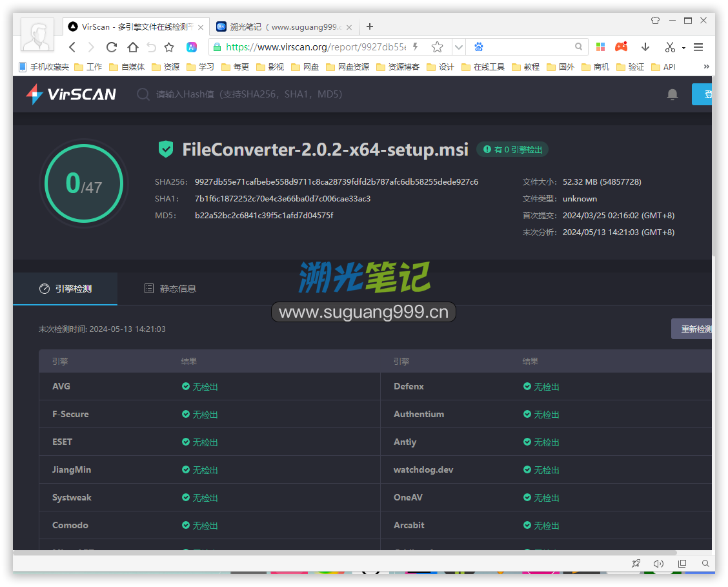Open the 资源 bookmarks folder

click(166, 67)
